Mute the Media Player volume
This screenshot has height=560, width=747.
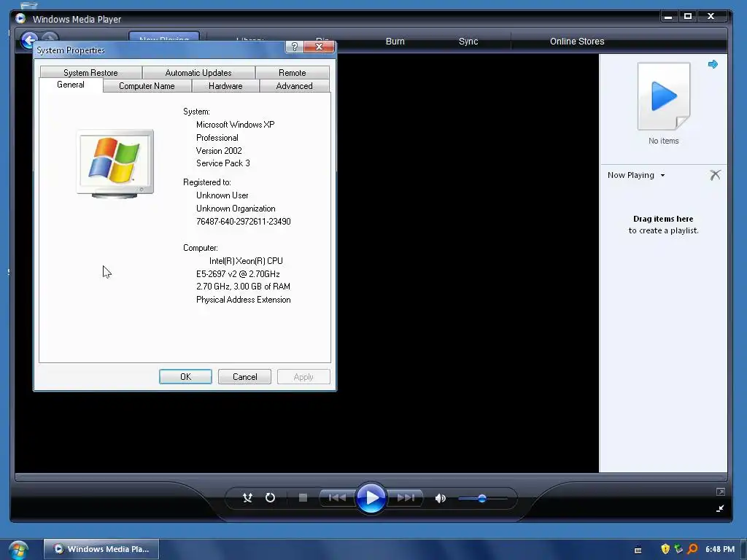(x=440, y=498)
